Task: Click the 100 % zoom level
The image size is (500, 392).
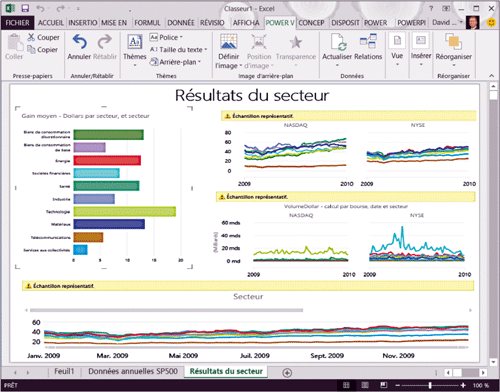Action: pos(481,385)
